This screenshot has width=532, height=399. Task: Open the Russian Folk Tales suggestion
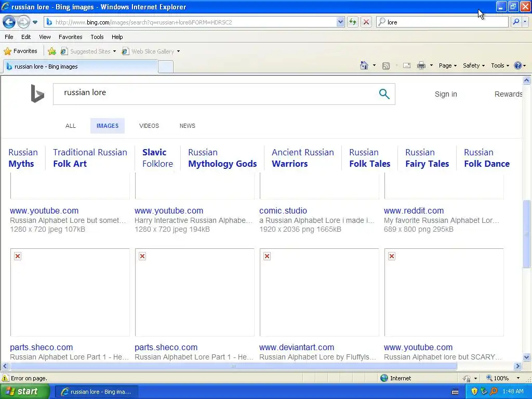pyautogui.click(x=369, y=158)
